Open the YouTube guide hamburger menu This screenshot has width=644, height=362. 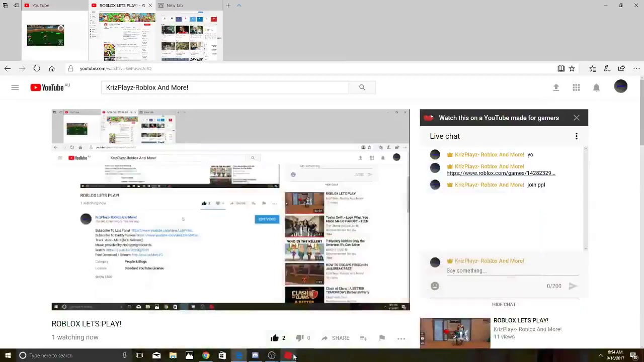tap(15, 87)
